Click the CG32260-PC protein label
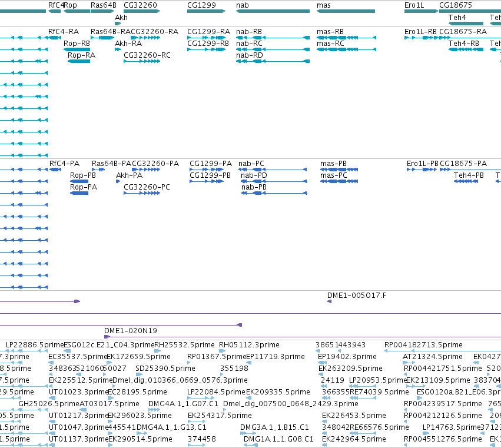The image size is (501, 448). [x=147, y=187]
